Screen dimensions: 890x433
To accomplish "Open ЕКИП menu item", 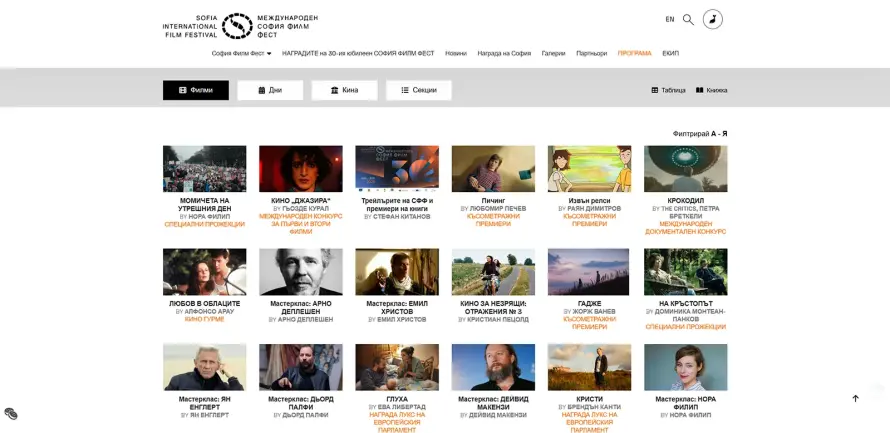I will (670, 53).
